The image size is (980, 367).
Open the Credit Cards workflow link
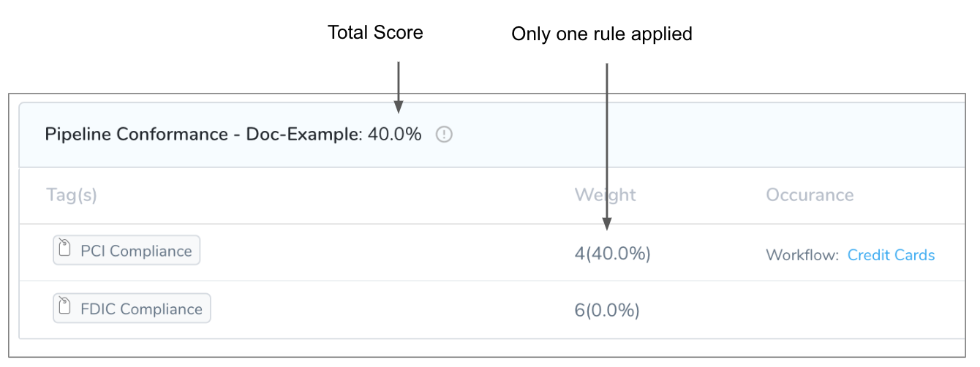pos(891,255)
